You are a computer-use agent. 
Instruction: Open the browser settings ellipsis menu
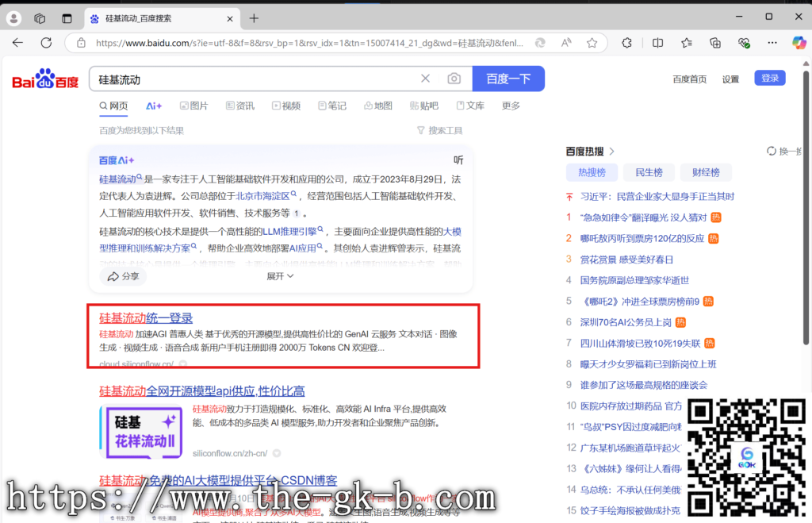772,43
